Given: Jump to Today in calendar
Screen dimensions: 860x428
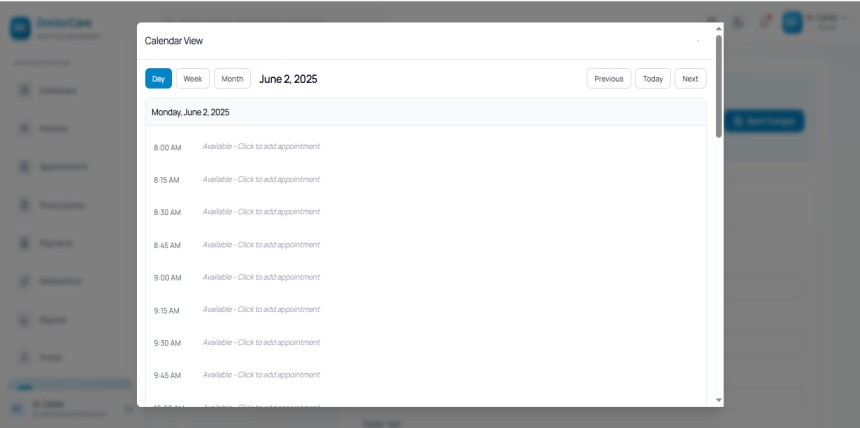Looking at the screenshot, I should [653, 78].
